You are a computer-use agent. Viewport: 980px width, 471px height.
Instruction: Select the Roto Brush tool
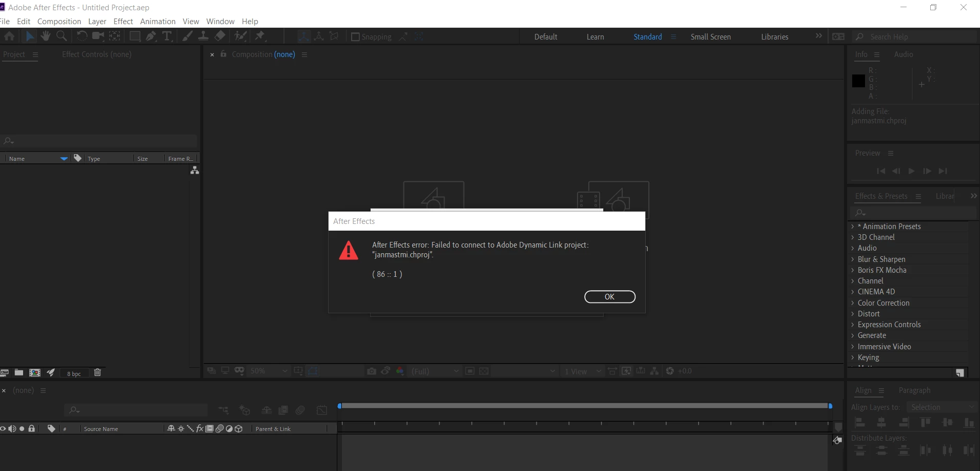(x=240, y=36)
